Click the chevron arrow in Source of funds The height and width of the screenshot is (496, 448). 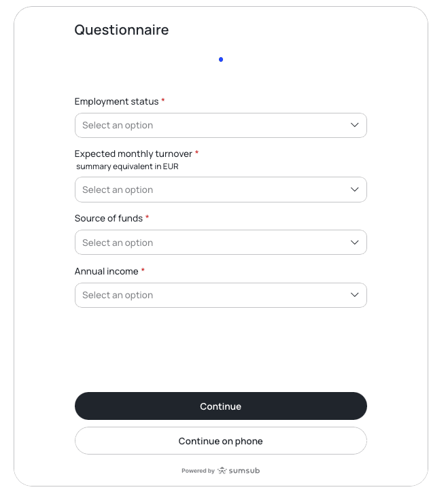(x=354, y=243)
